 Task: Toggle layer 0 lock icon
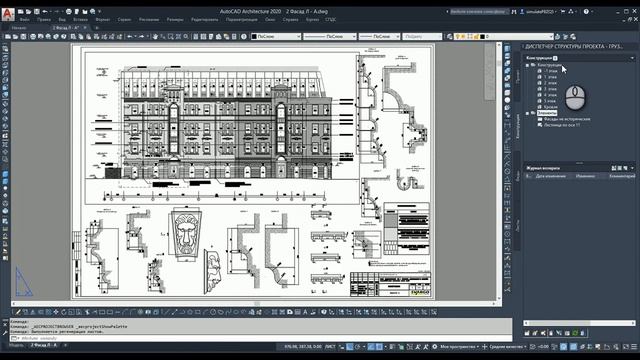[476, 37]
